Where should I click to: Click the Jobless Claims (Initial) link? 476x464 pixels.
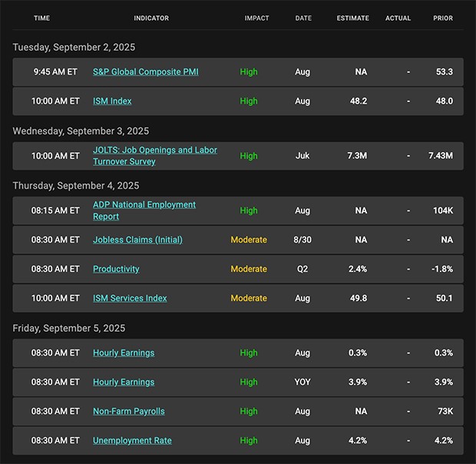coord(137,240)
